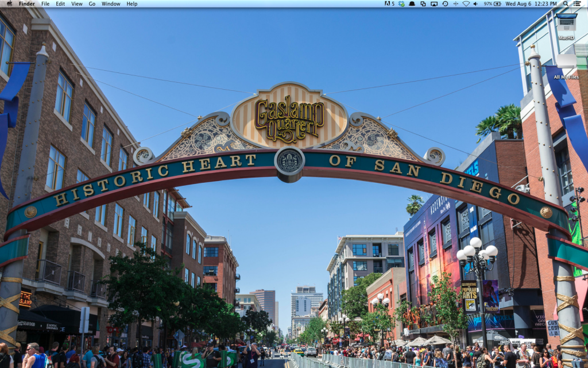Open the Window menu

[111, 4]
